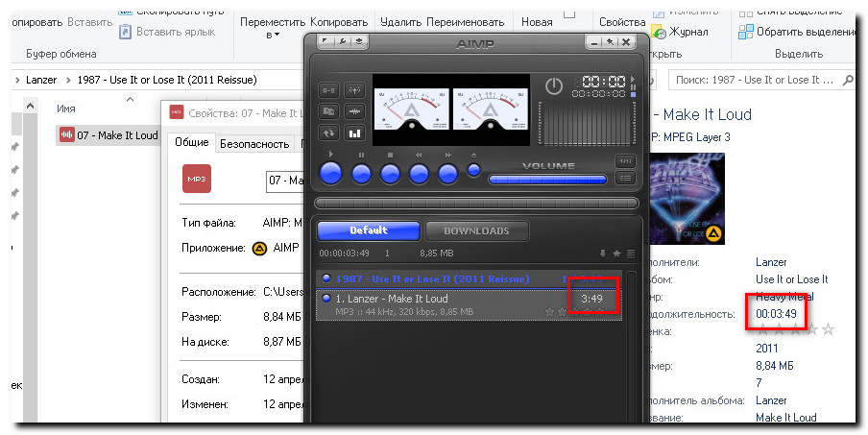The image size is (868, 435).
Task: Click Обратить выделение in ribbon
Action: click(x=797, y=32)
